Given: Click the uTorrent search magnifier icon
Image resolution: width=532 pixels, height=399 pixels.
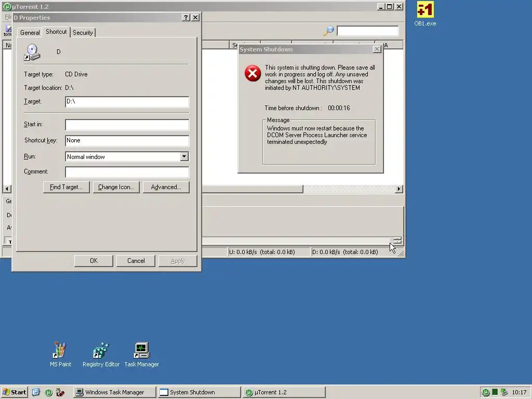Looking at the screenshot, I should tap(328, 31).
